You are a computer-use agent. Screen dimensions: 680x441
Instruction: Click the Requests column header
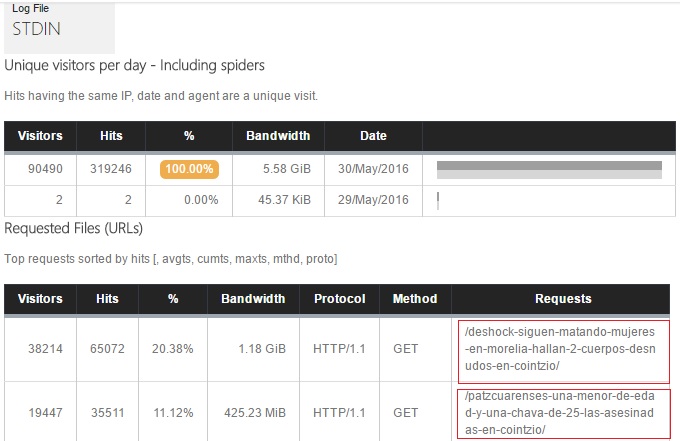pos(562,299)
